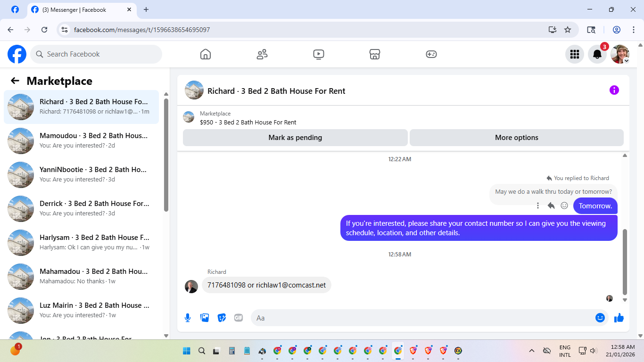
Task: View site information icon in address bar
Action: point(65,30)
